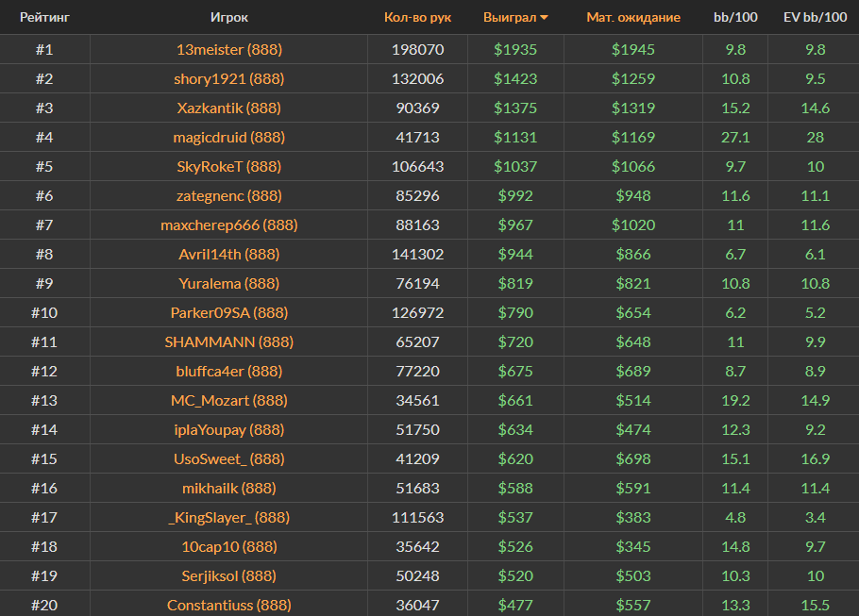Open _KingSlayer_ (888) player profile
859x616 pixels.
click(x=229, y=517)
